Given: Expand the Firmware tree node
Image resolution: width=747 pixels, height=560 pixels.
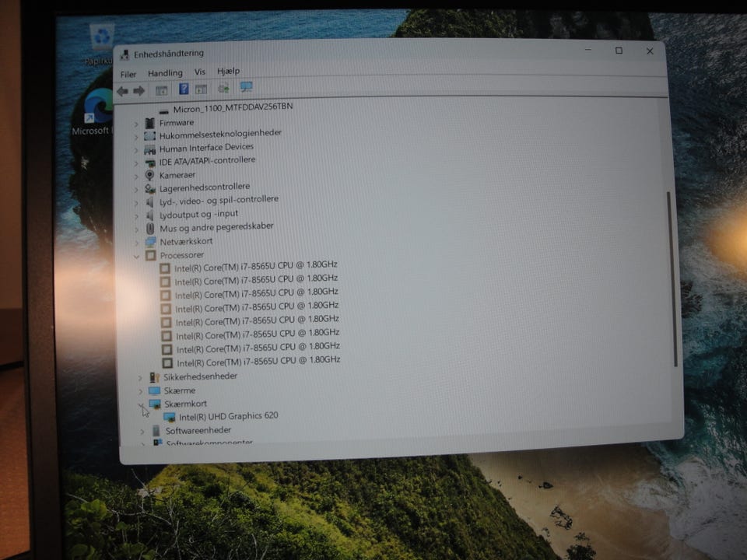Looking at the screenshot, I should click(x=135, y=124).
